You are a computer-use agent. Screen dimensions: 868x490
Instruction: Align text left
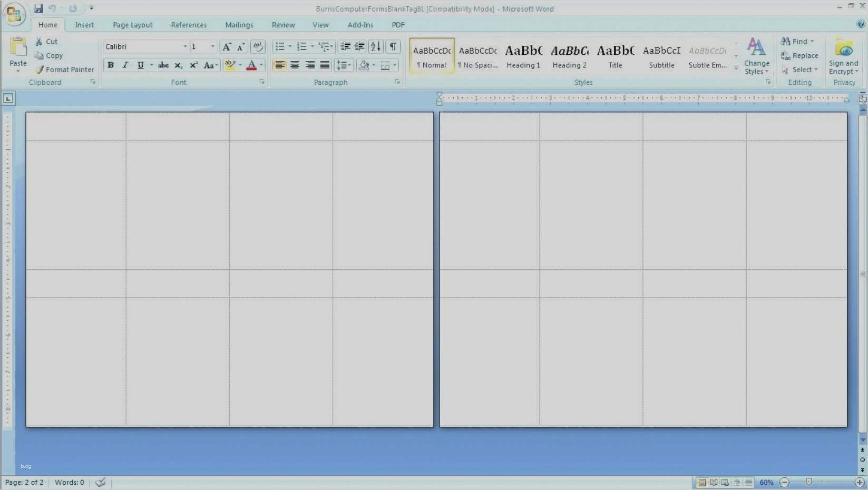pyautogui.click(x=280, y=65)
